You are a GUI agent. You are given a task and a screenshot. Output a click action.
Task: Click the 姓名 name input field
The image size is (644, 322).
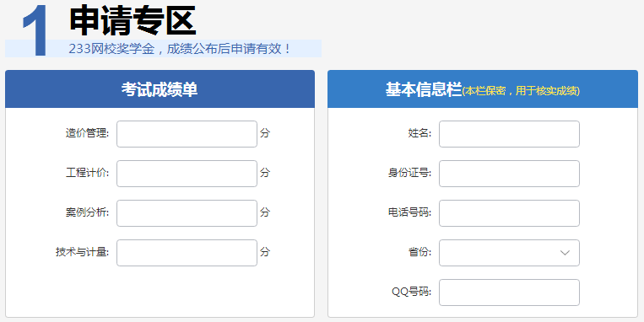pos(509,134)
